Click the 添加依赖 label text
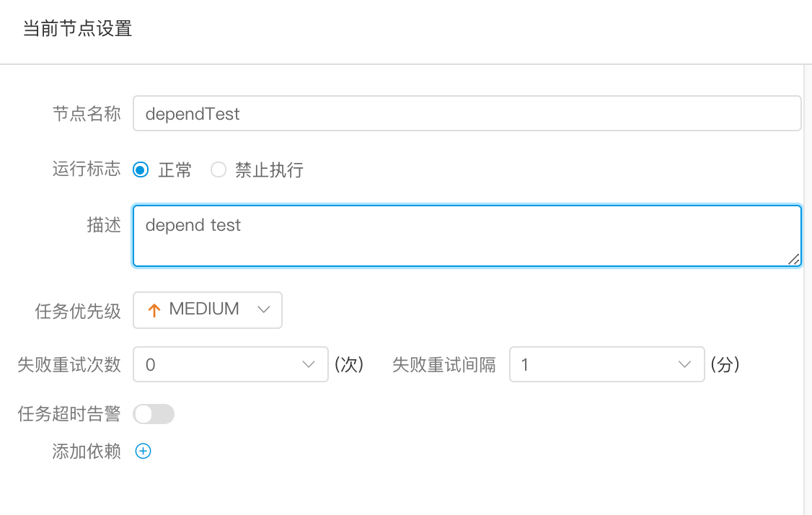Viewport: 812px width, 515px height. 87,452
